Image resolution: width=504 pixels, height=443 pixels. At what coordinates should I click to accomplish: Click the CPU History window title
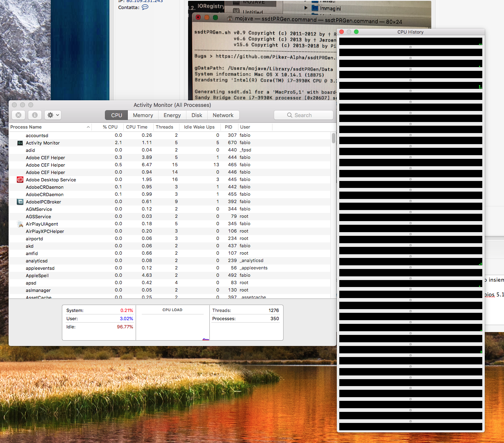(411, 32)
